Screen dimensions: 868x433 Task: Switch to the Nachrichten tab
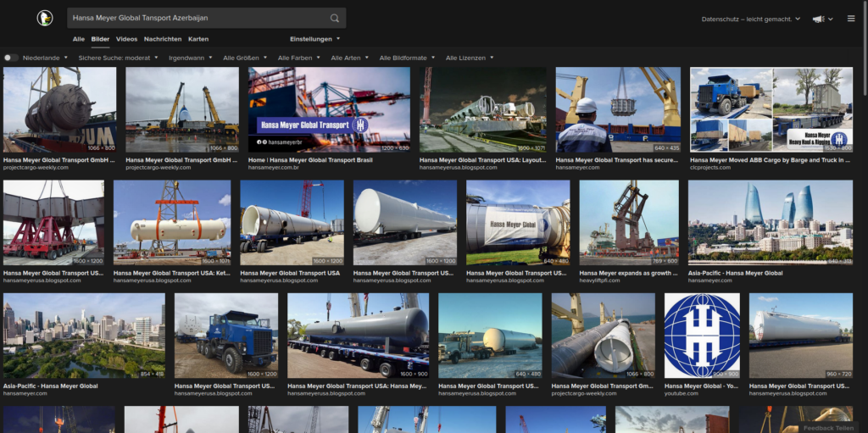(163, 39)
